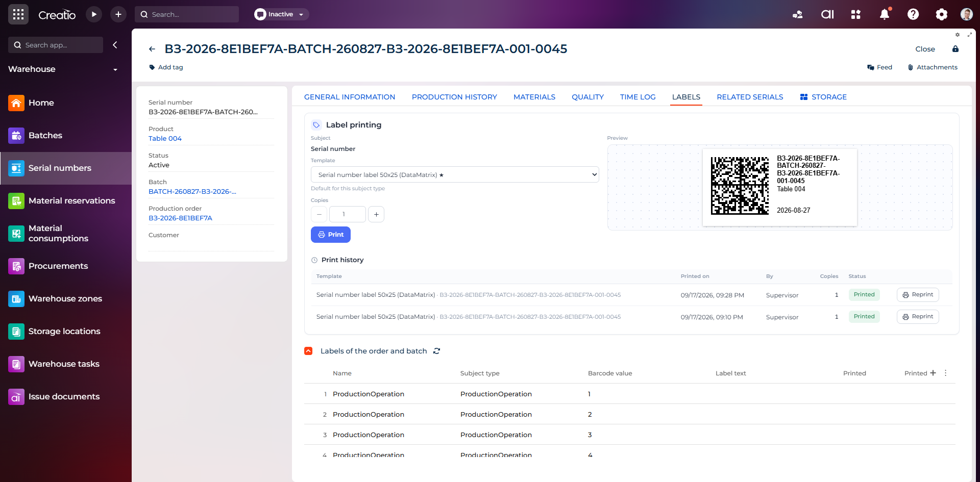980x482 pixels.
Task: Click the Subject type column header
Action: [480, 373]
